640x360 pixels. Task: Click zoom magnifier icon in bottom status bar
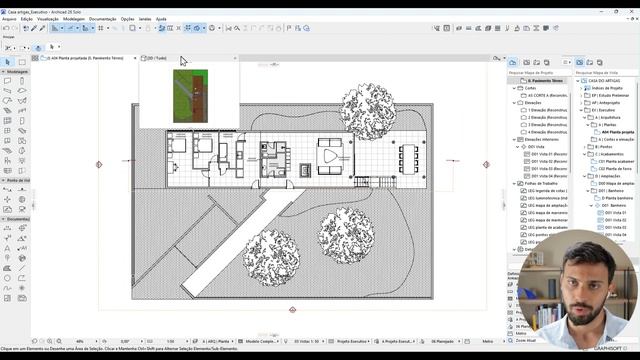pos(59,341)
